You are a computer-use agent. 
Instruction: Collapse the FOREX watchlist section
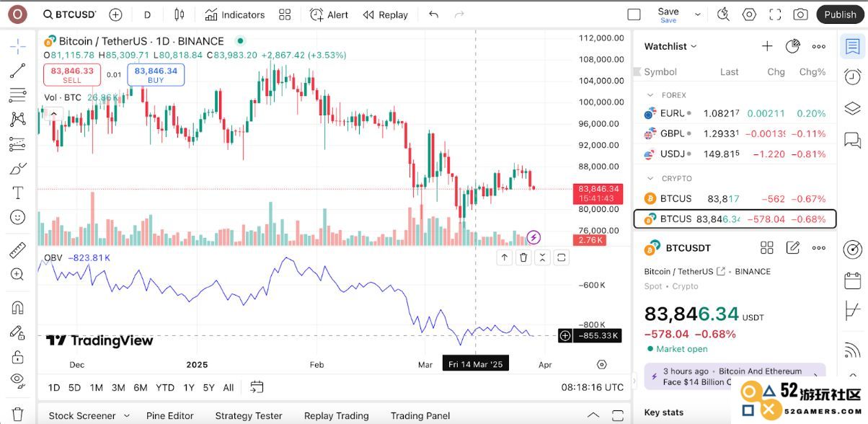650,95
